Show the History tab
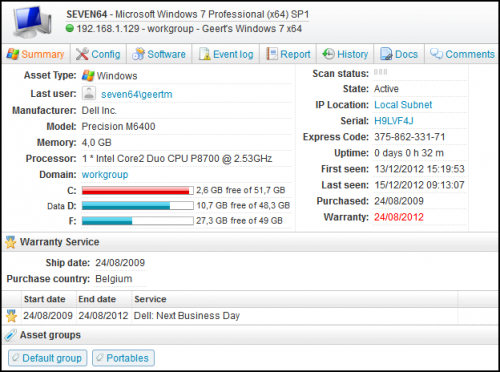 click(345, 54)
